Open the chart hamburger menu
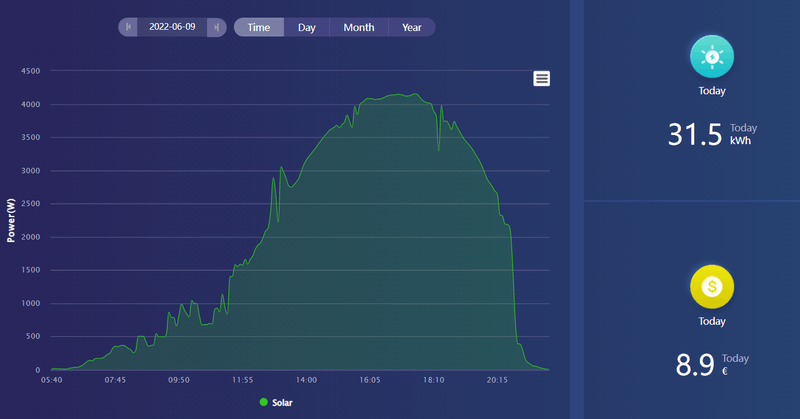Screen dimensions: 800x419 [541, 79]
